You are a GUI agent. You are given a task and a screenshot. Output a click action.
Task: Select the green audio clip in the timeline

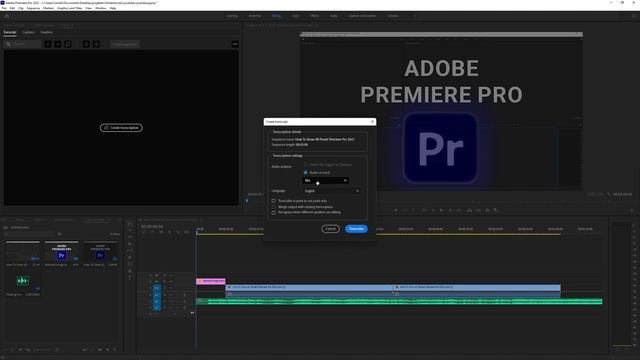click(399, 302)
